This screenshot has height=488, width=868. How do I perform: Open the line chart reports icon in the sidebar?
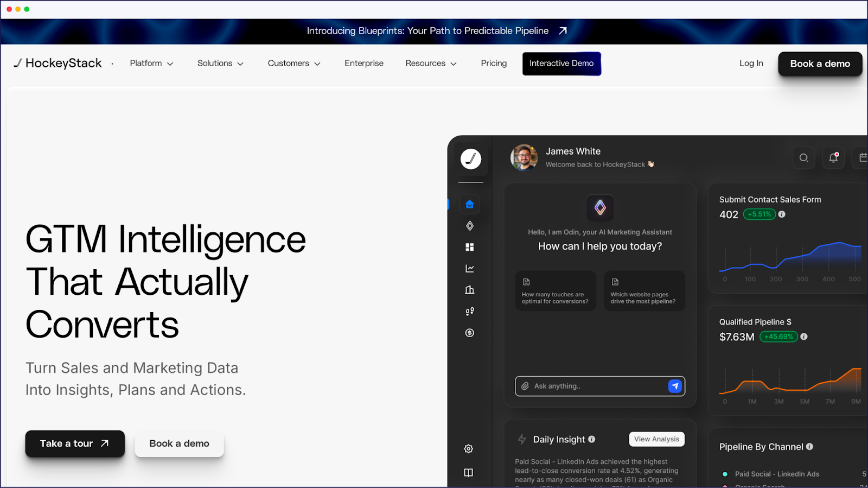tap(470, 269)
